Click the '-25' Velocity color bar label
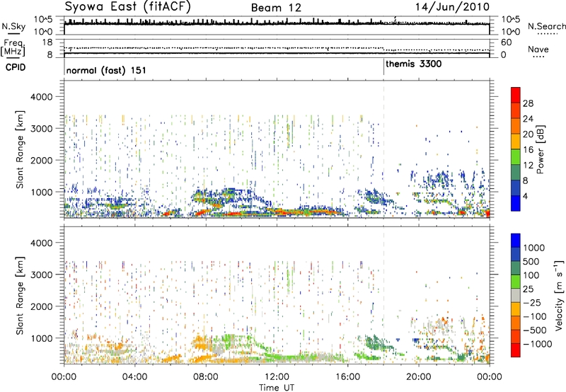This screenshot has height=392, width=566. pos(532,302)
